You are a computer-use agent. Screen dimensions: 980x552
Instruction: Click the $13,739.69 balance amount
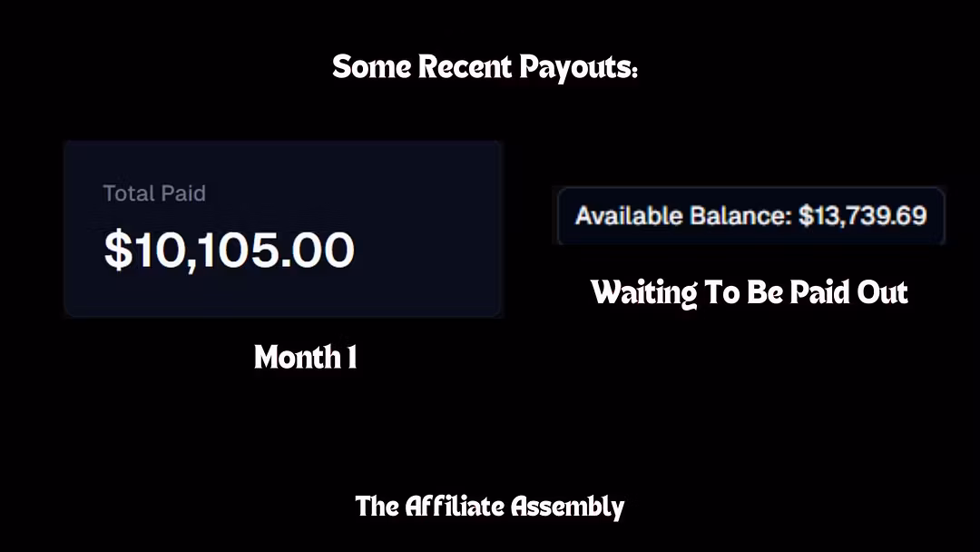click(x=863, y=216)
